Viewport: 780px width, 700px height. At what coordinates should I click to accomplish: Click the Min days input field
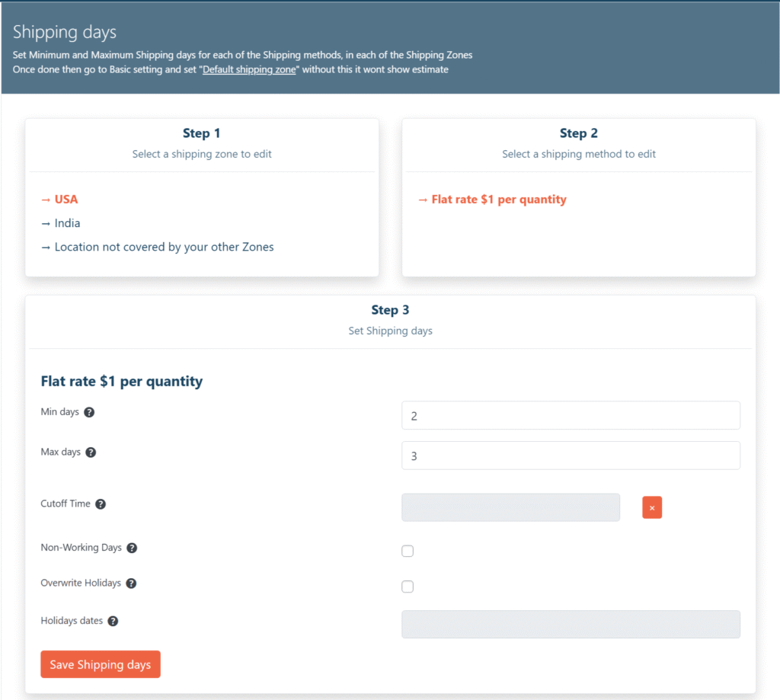(571, 416)
